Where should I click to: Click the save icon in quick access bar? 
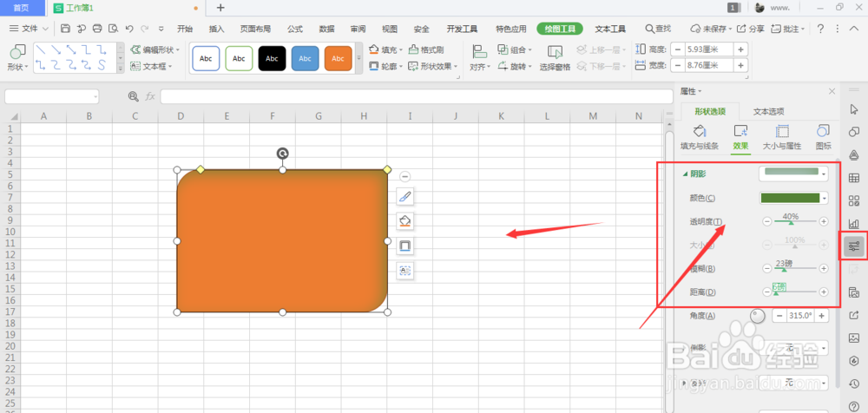pyautogui.click(x=65, y=29)
